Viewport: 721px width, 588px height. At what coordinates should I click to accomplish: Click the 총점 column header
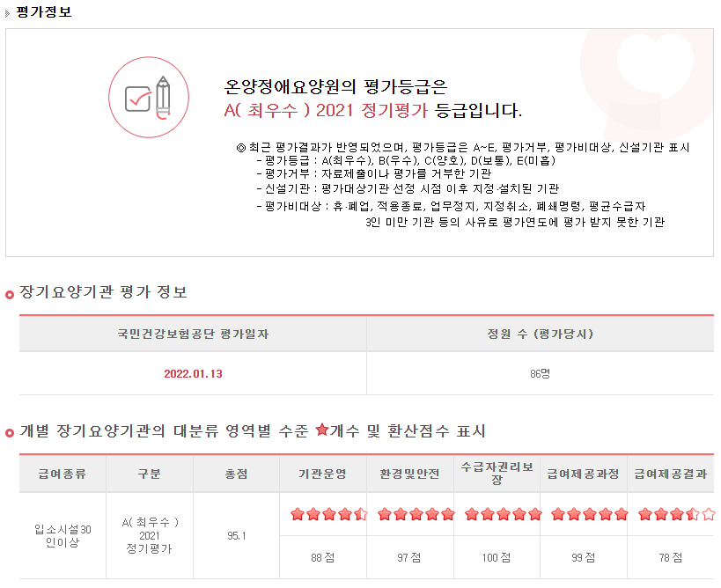tap(236, 474)
